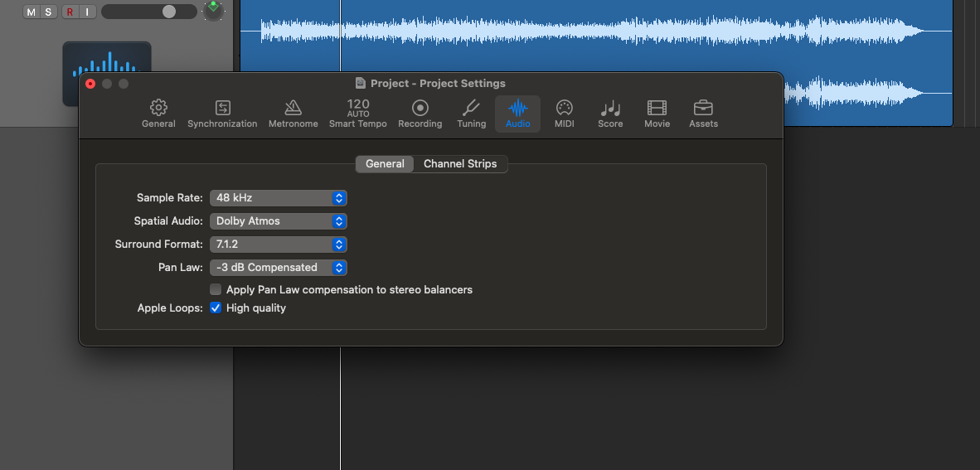Open the Movie settings pane
Screen dimensions: 980x470
657,114
